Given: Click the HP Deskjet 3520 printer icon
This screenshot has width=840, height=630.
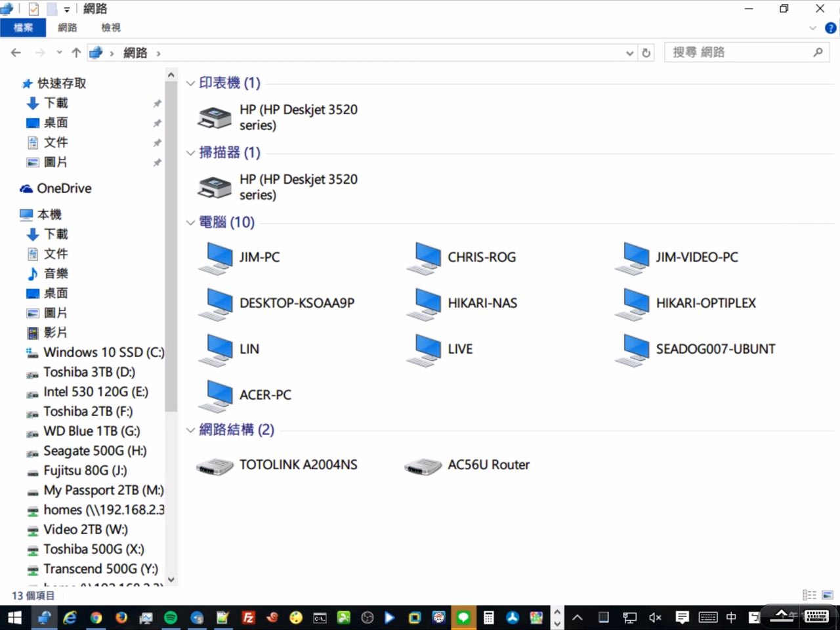Looking at the screenshot, I should click(215, 117).
